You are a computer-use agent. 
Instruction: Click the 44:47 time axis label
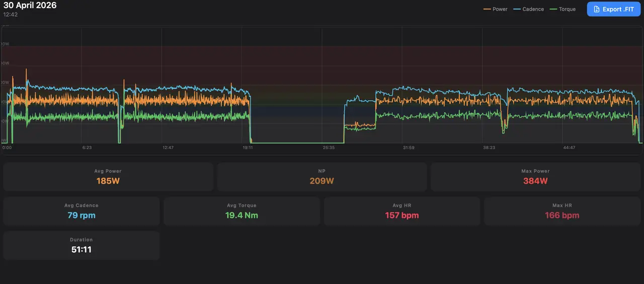569,148
